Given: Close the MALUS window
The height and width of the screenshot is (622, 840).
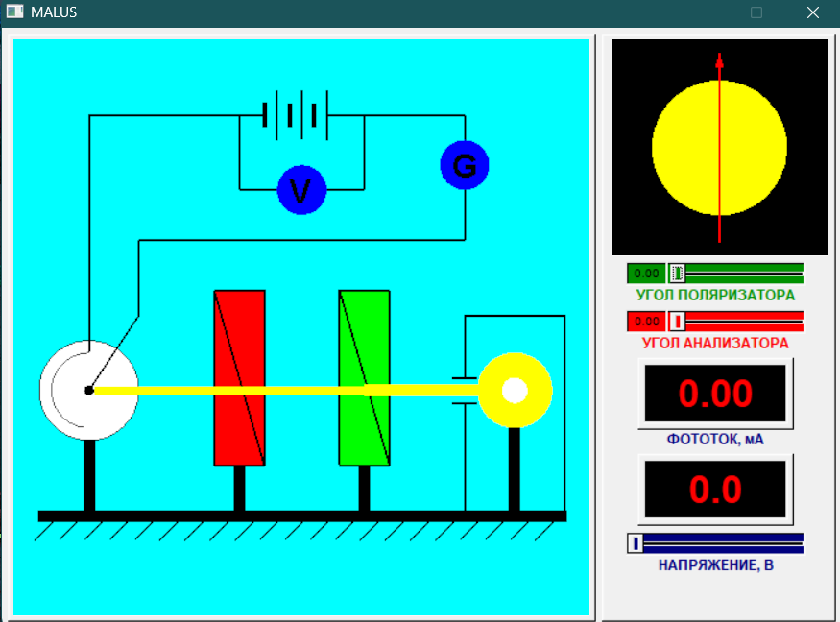Looking at the screenshot, I should pyautogui.click(x=812, y=12).
